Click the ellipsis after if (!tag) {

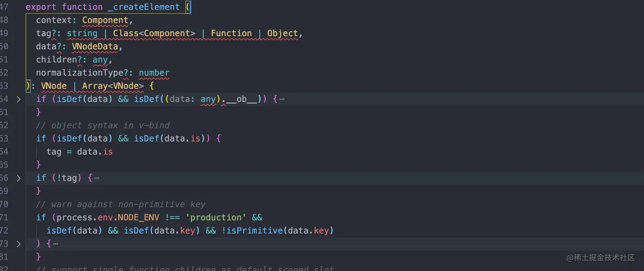[x=97, y=178]
